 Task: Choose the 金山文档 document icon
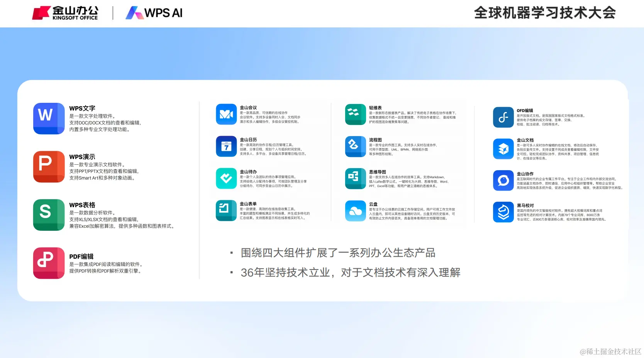[x=503, y=149]
